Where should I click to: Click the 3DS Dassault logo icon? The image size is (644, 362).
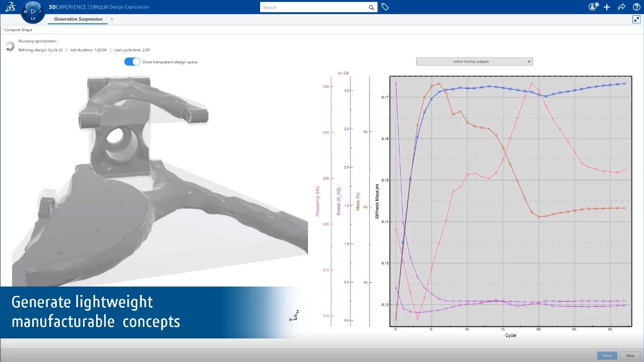[x=10, y=7]
